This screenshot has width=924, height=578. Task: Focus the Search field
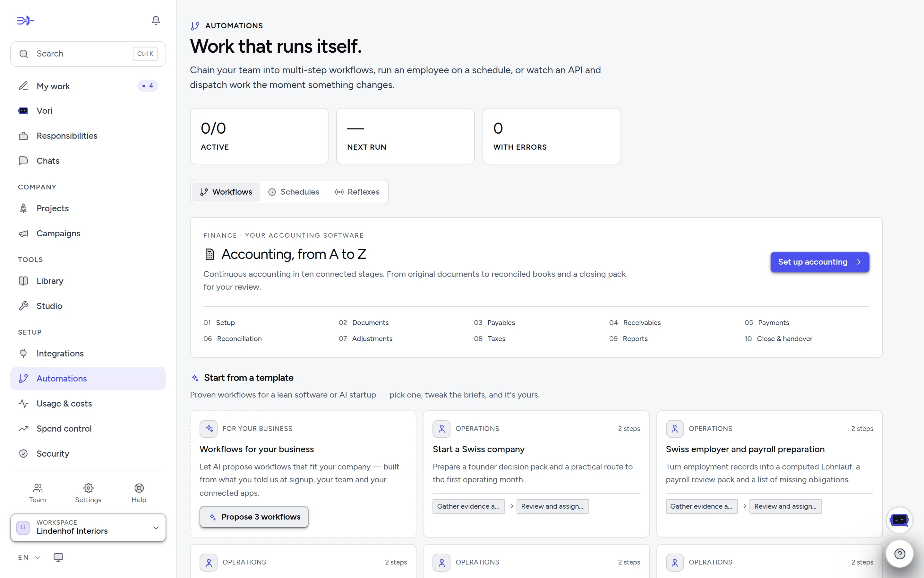click(x=88, y=54)
